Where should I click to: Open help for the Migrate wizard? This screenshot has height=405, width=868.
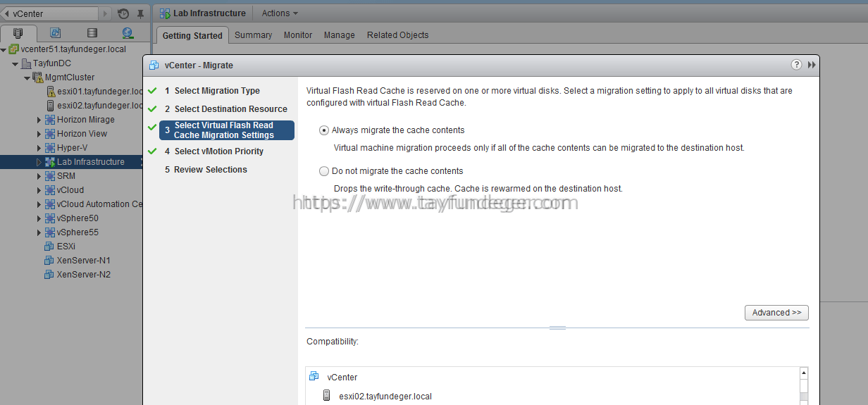796,65
